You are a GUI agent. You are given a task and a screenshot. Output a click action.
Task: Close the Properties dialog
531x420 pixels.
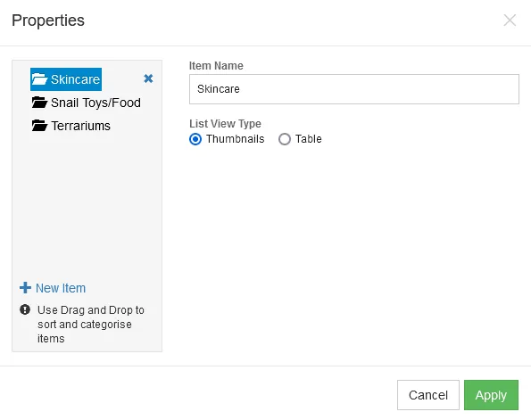[510, 20]
